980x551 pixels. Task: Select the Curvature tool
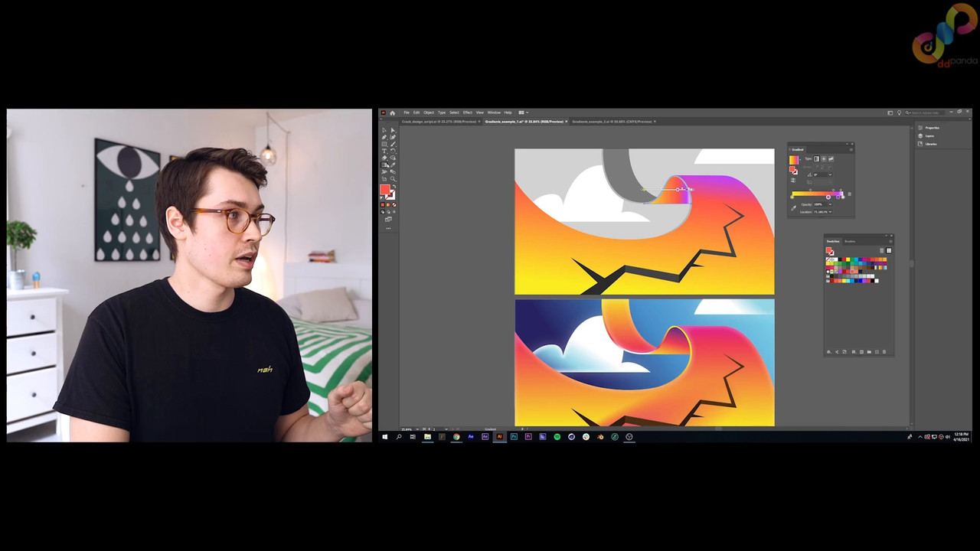pos(393,137)
